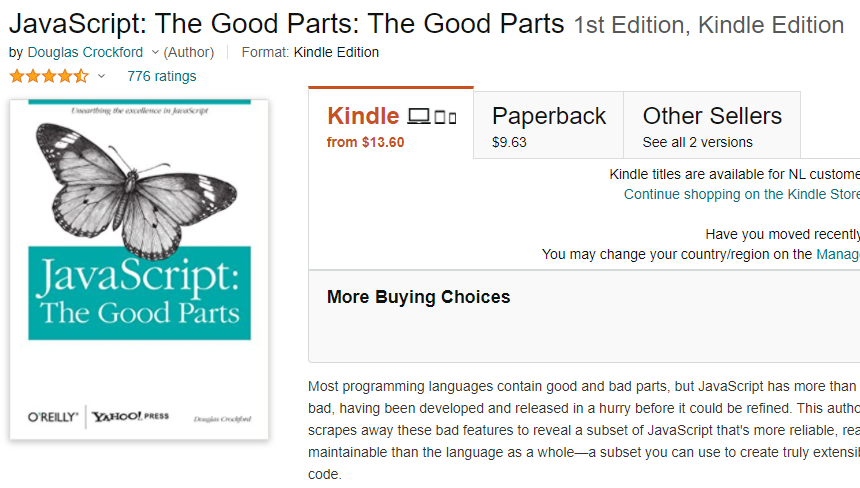Click the More Buying Choices heading
Screen dimensions: 860x488
418,297
